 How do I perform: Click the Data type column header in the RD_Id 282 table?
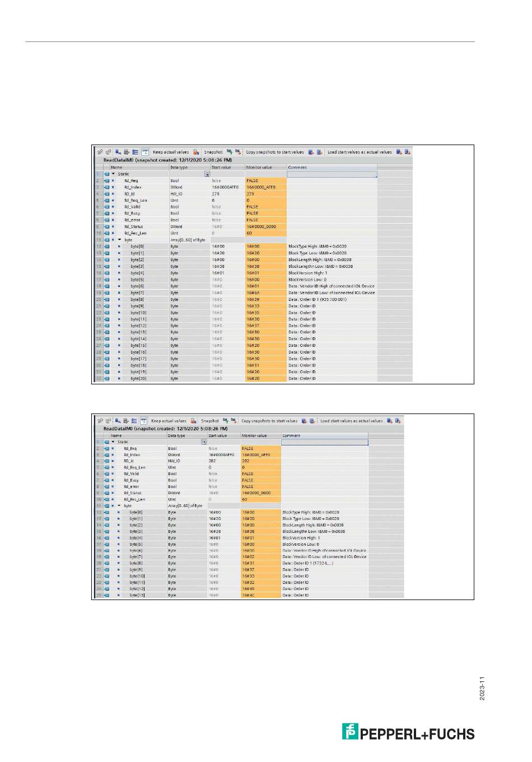click(x=176, y=435)
